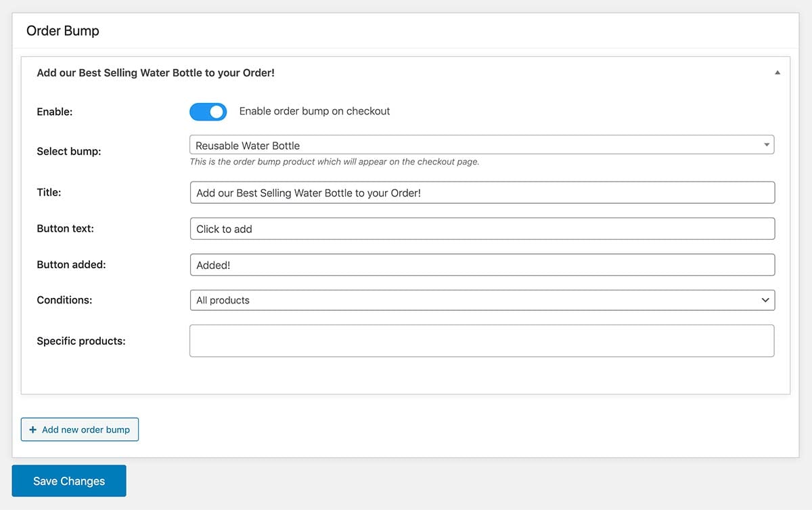Click the panel header Best Selling Water Bottle title
The image size is (812, 510).
(156, 72)
